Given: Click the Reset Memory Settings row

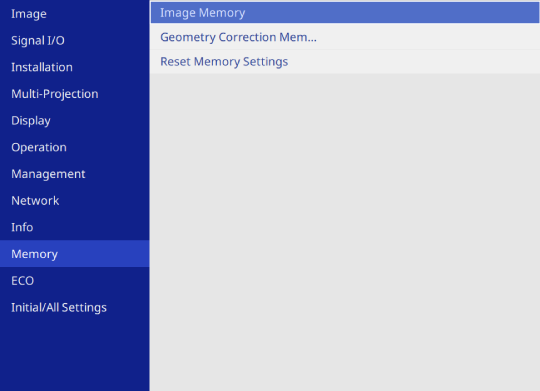Looking at the screenshot, I should pos(345,62).
